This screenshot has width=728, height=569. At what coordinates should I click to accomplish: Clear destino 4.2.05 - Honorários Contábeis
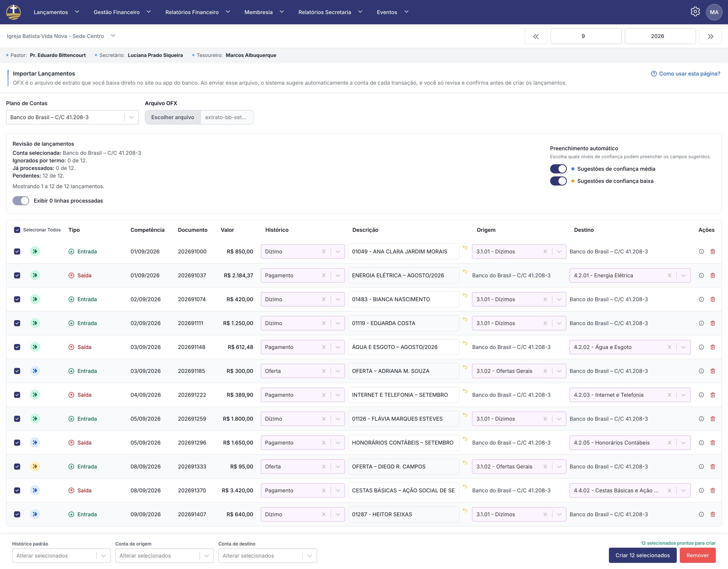[x=669, y=442]
